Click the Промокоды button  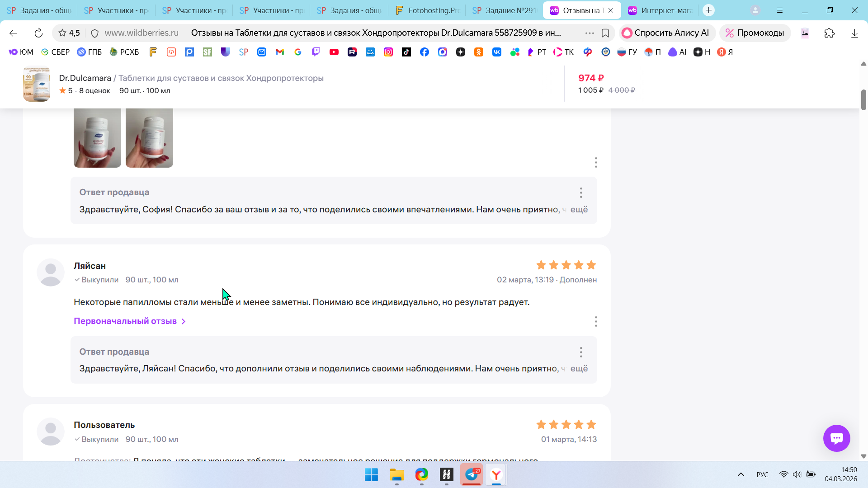pos(755,33)
